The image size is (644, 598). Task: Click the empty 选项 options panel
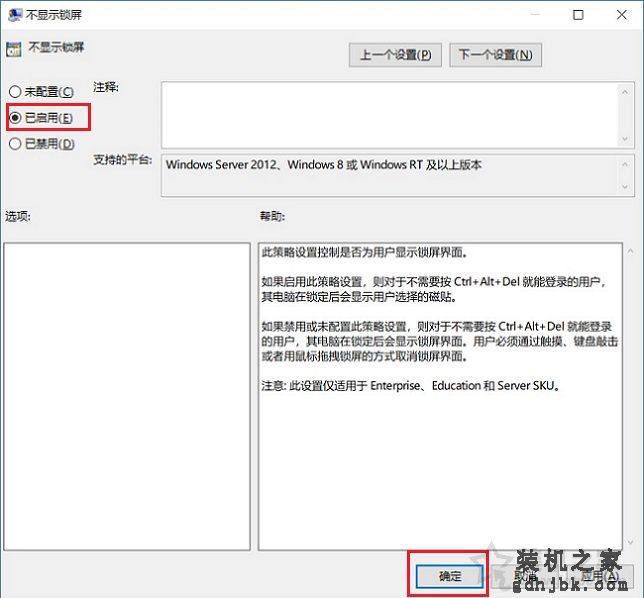[127, 396]
